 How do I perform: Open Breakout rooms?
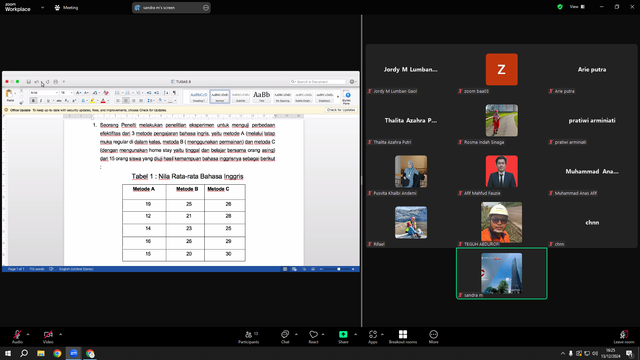pyautogui.click(x=403, y=337)
